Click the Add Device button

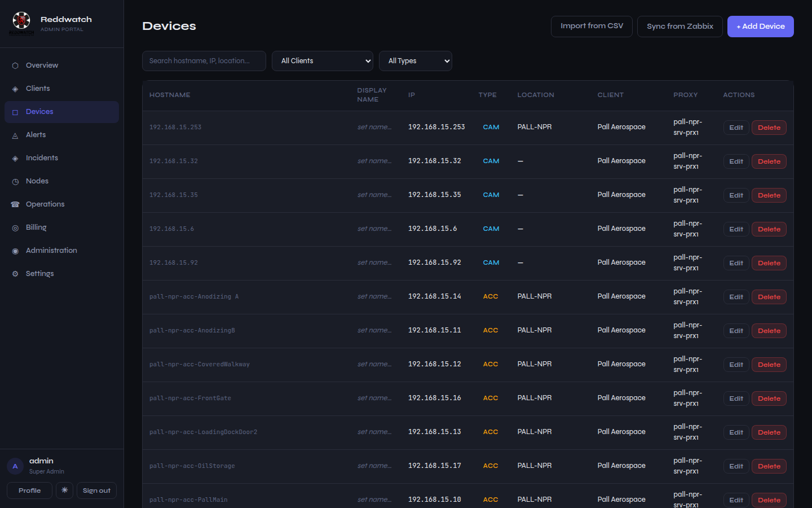coord(760,27)
